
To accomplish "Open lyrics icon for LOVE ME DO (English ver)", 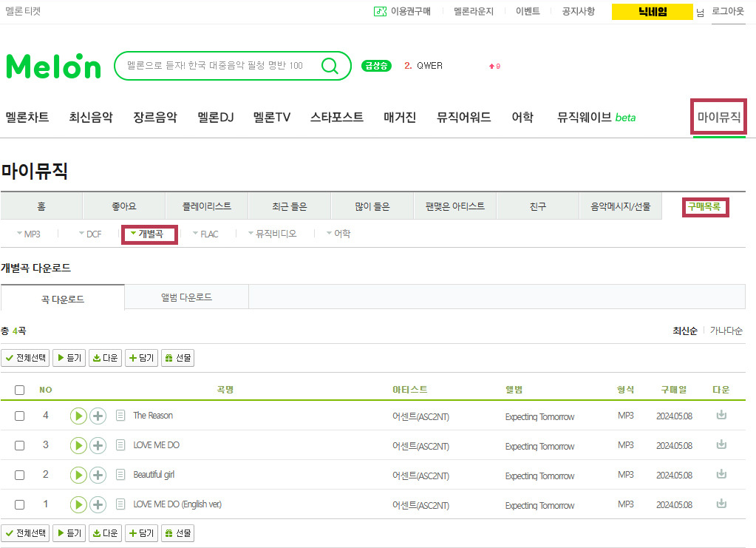I will pyautogui.click(x=120, y=504).
